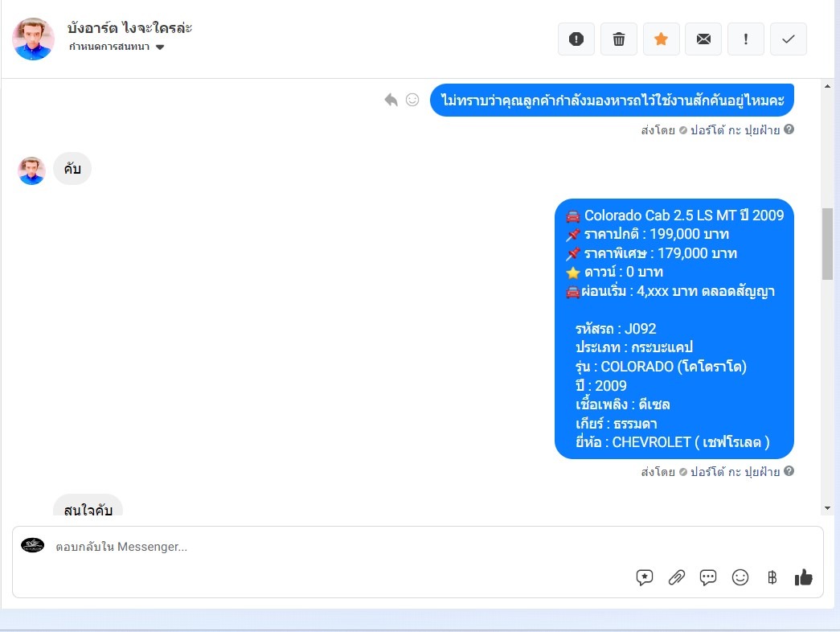Select the Colorado Cab 2.5 LS MT message bubble
Viewport: 840px width, 632px height.
pyautogui.click(x=674, y=329)
